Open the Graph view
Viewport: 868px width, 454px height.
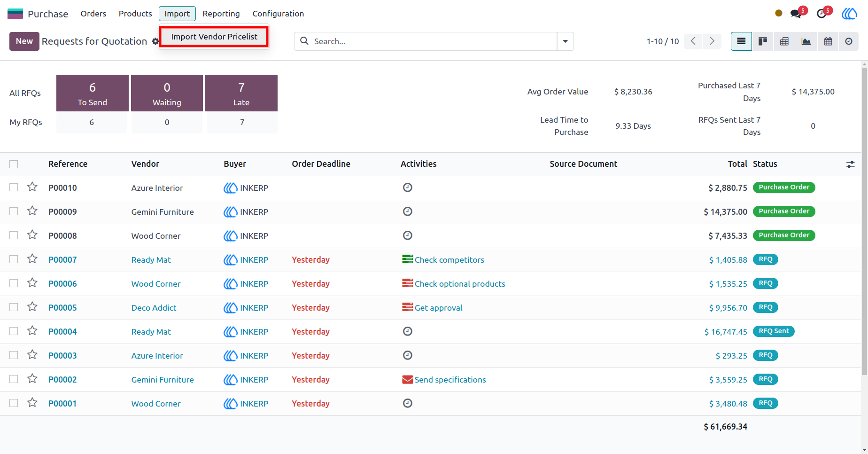tap(806, 41)
